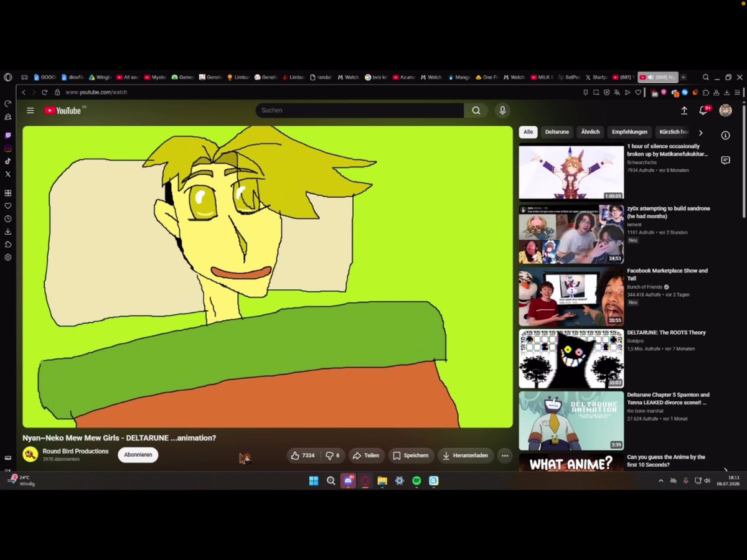Viewport: 747px width, 560px height.
Task: Click the Suchen search input field
Action: [x=360, y=110]
